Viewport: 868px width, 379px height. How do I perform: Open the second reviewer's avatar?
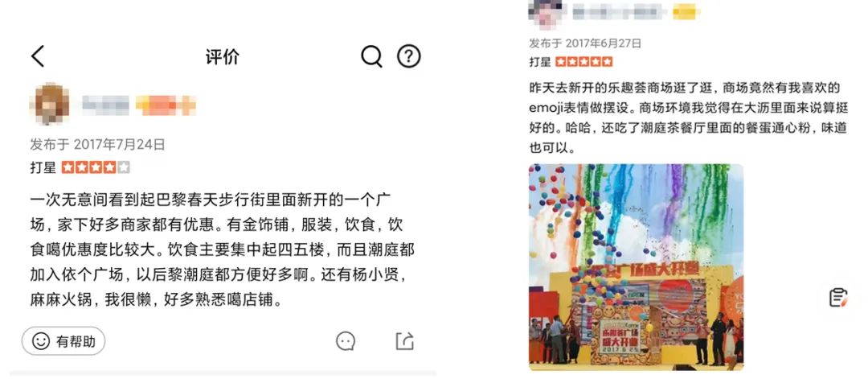(x=545, y=12)
